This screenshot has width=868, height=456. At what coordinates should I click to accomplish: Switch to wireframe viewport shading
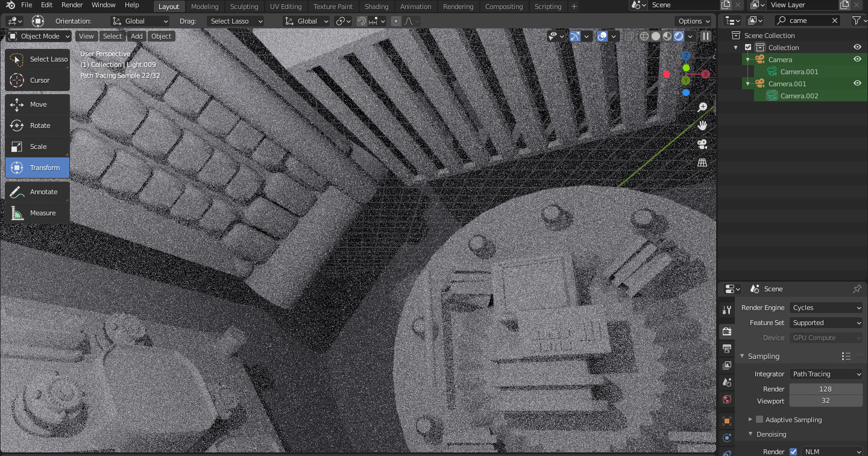[x=644, y=36]
